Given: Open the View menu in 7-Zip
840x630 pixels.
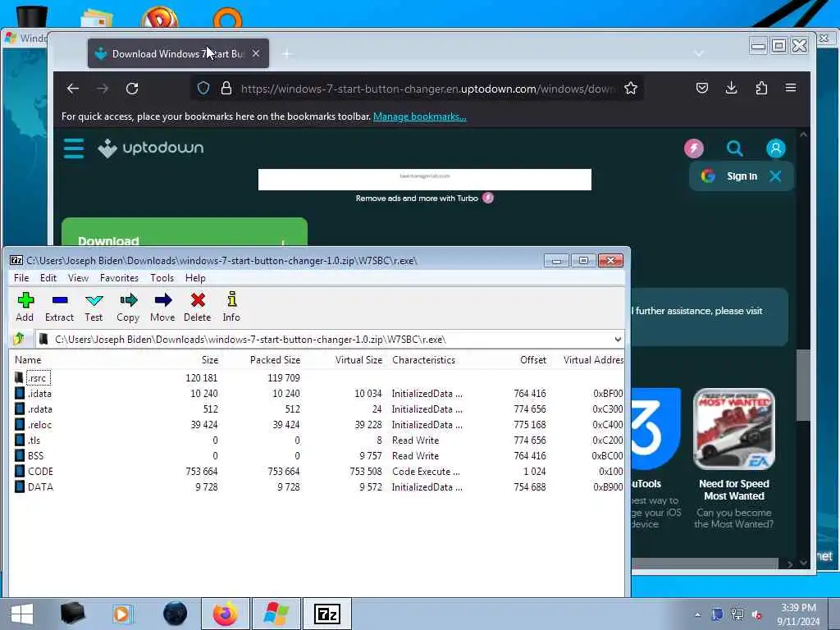Looking at the screenshot, I should click(x=78, y=278).
